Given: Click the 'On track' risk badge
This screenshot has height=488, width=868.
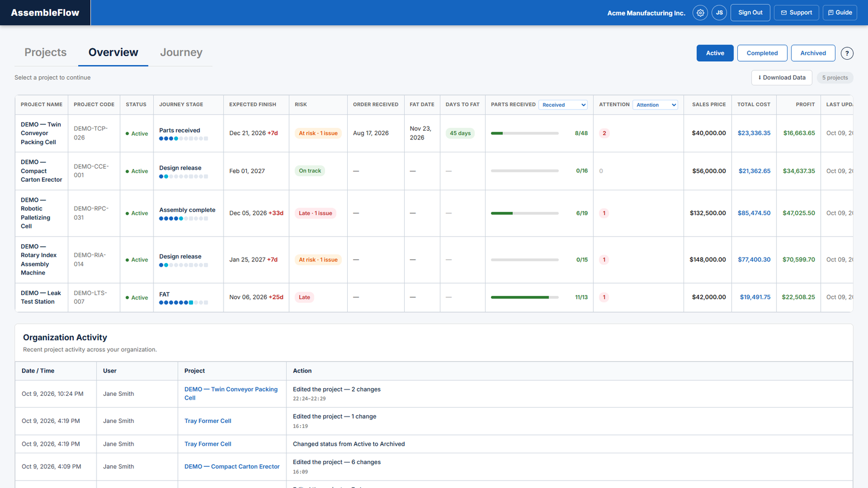Looking at the screenshot, I should (x=310, y=171).
